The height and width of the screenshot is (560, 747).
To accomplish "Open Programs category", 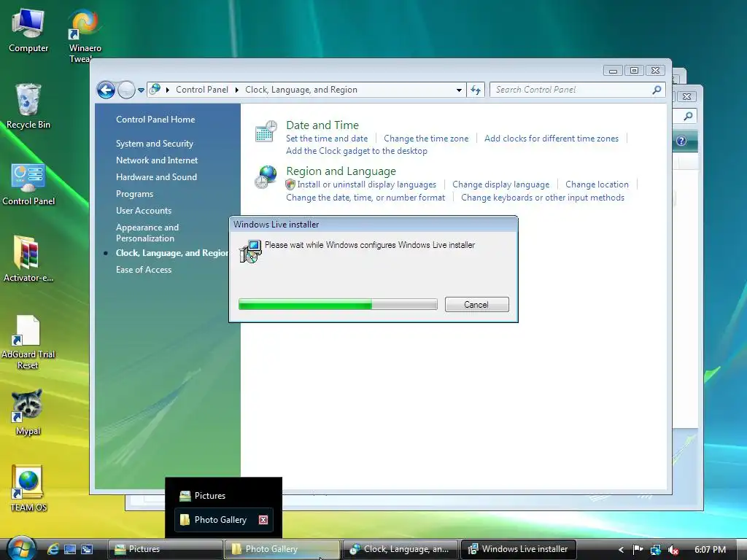I will tap(134, 194).
